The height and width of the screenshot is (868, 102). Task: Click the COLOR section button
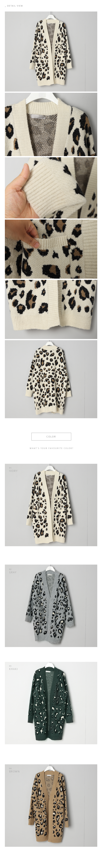[x=51, y=436]
